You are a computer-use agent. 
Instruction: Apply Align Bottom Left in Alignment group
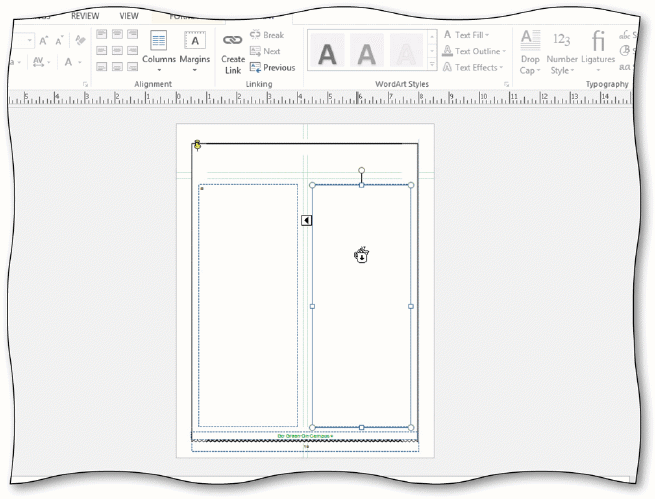(102, 66)
